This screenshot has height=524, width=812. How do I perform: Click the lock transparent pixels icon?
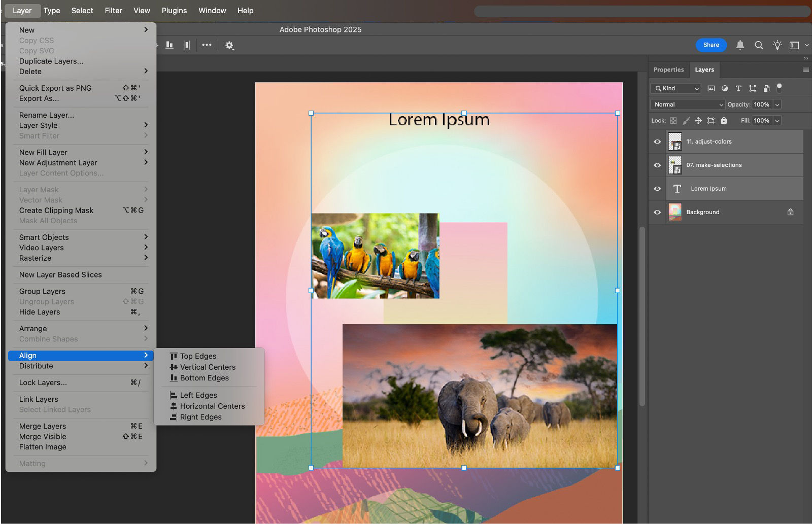(x=673, y=121)
